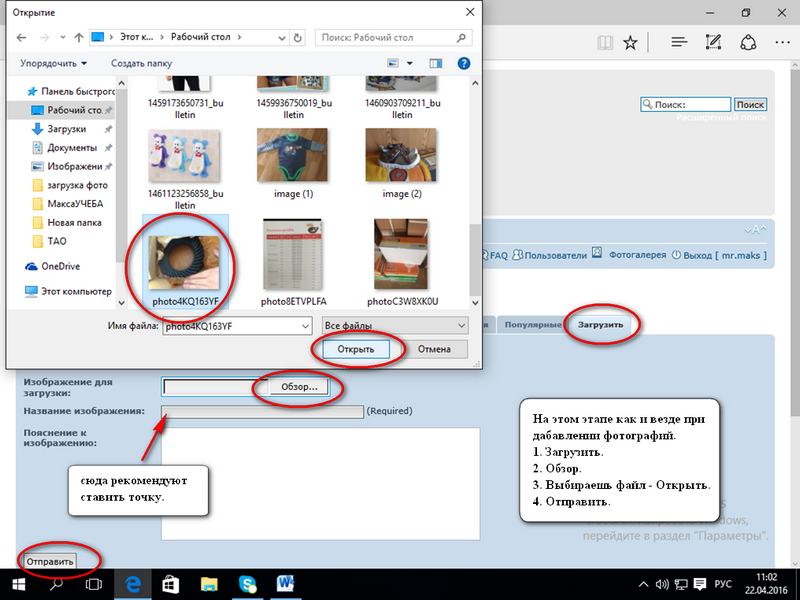The width and height of the screenshot is (800, 600).
Task: Submit form with Отправить button
Action: pyautogui.click(x=50, y=561)
